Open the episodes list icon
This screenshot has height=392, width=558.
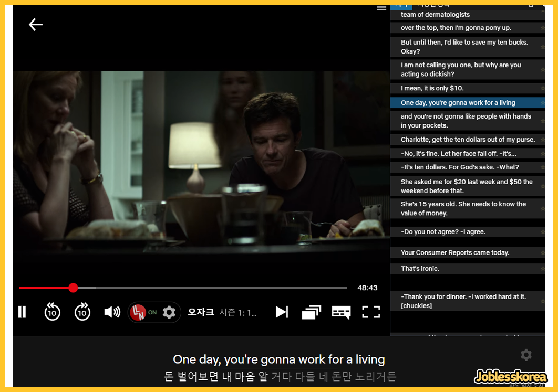[x=312, y=312]
